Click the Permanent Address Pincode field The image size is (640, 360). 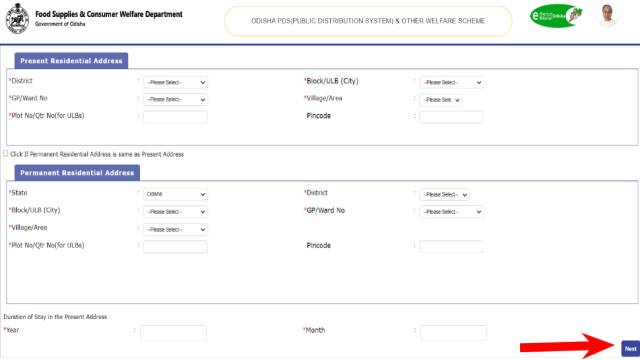[451, 247]
